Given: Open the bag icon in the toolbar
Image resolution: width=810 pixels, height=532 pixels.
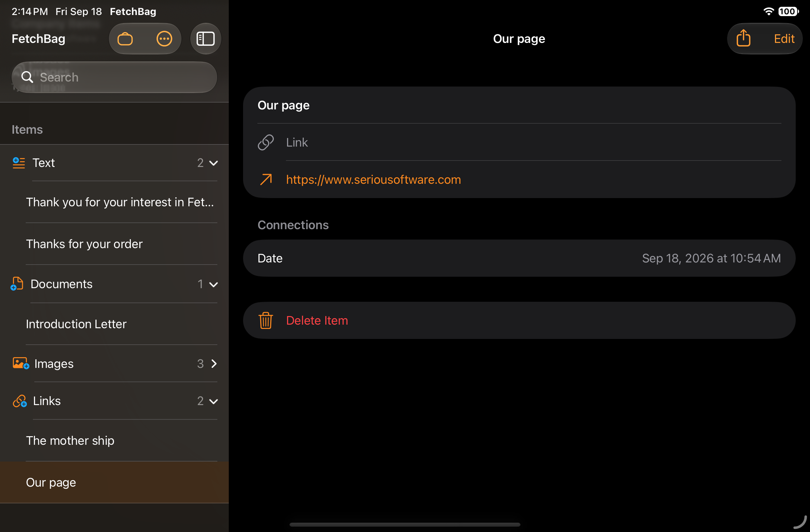Looking at the screenshot, I should click(x=125, y=39).
